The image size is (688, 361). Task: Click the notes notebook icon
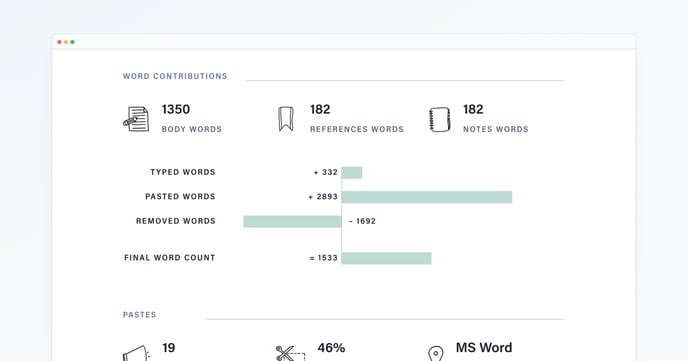pos(440,119)
